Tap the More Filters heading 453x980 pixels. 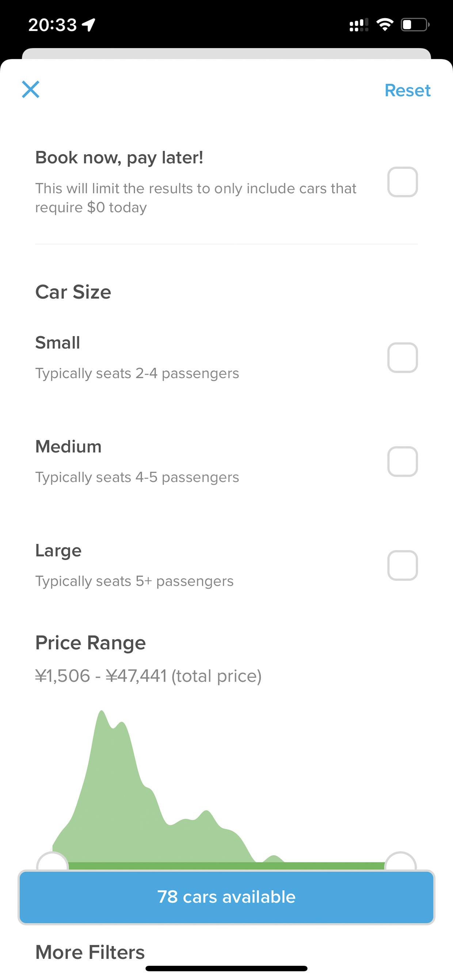(x=90, y=952)
